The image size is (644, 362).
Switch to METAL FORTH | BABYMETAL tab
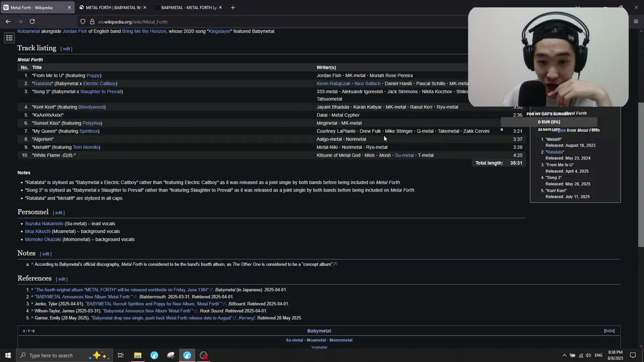click(x=113, y=8)
